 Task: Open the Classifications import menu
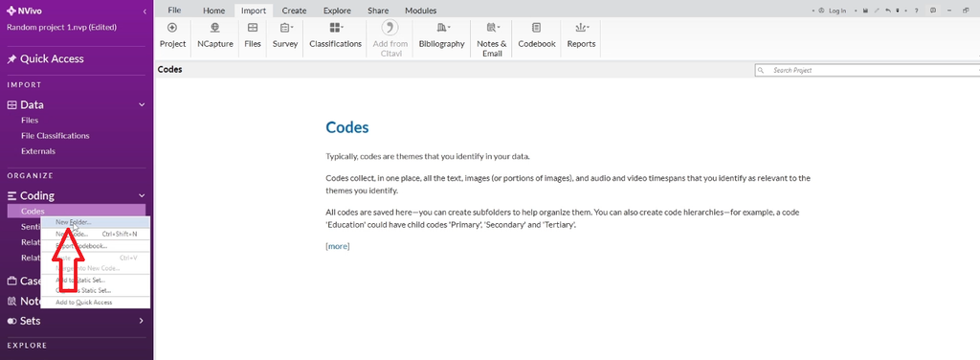tap(335, 36)
